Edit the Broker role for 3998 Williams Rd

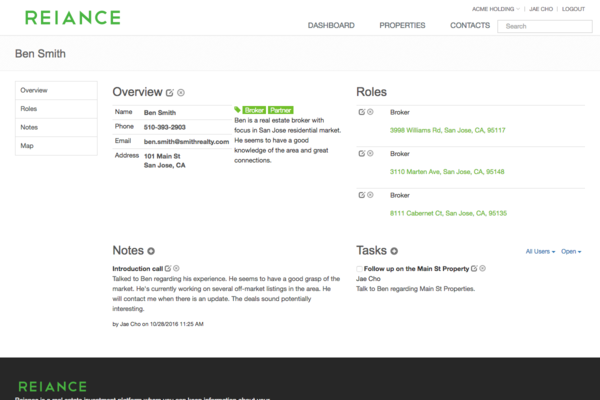[361, 111]
